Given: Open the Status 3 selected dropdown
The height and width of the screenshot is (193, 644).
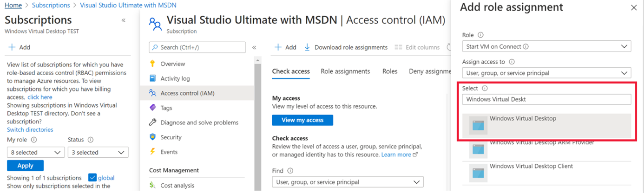Looking at the screenshot, I should point(98,153).
